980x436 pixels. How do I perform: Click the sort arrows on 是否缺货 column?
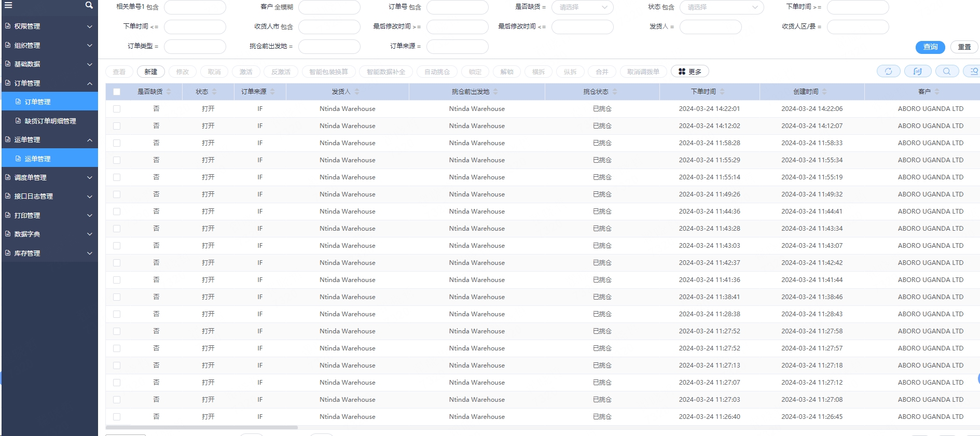(x=169, y=92)
